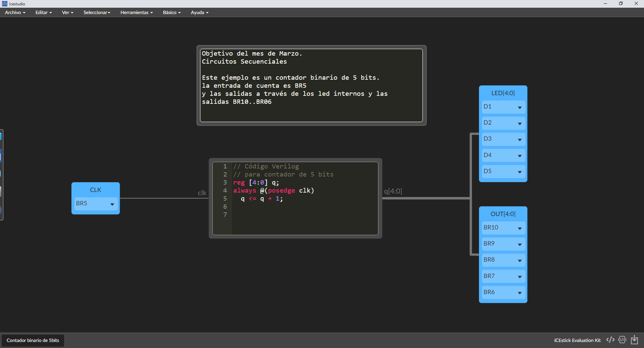Open the Archivo menu
This screenshot has height=348, width=644.
(15, 12)
